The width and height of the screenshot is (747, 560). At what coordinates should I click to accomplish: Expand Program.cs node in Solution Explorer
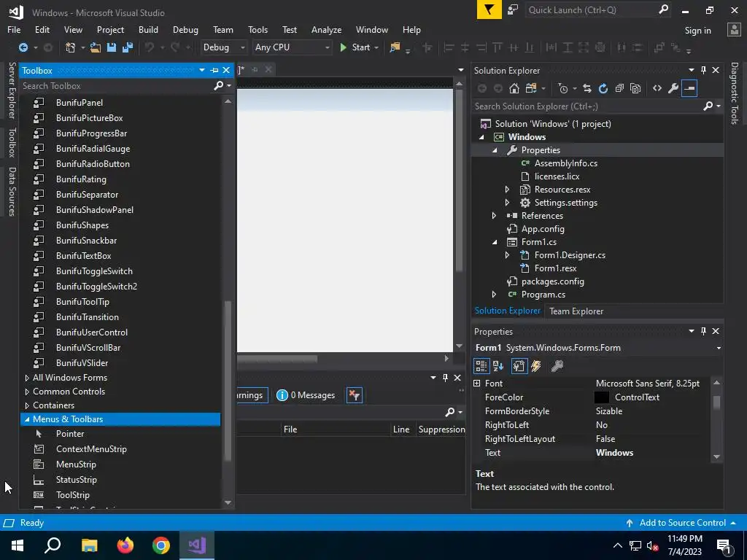tap(494, 295)
